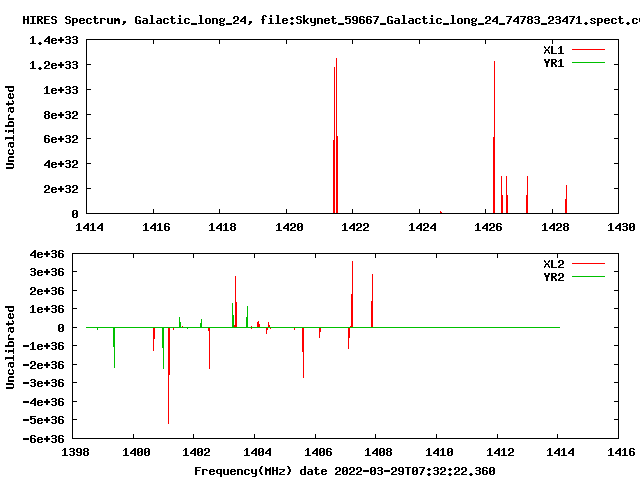Image resolution: width=640 pixels, height=480 pixels.
Task: Click the 1.2e+33 y-axis tick label
Action: 53,65
